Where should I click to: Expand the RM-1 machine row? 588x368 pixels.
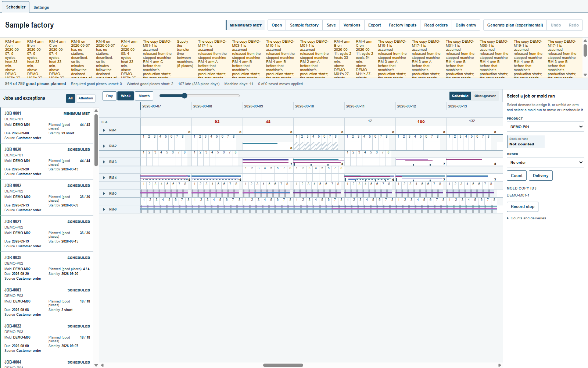[x=104, y=130]
